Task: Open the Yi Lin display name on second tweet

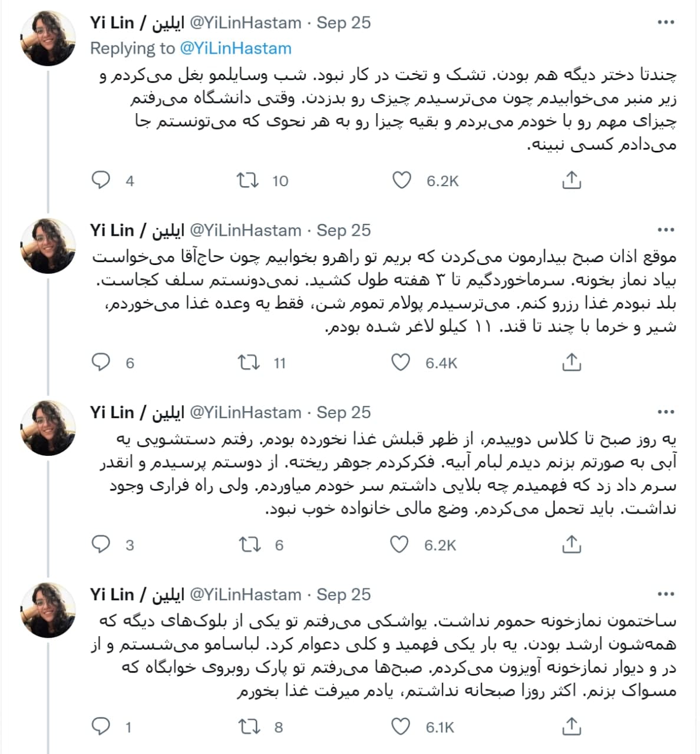Action: [137, 230]
